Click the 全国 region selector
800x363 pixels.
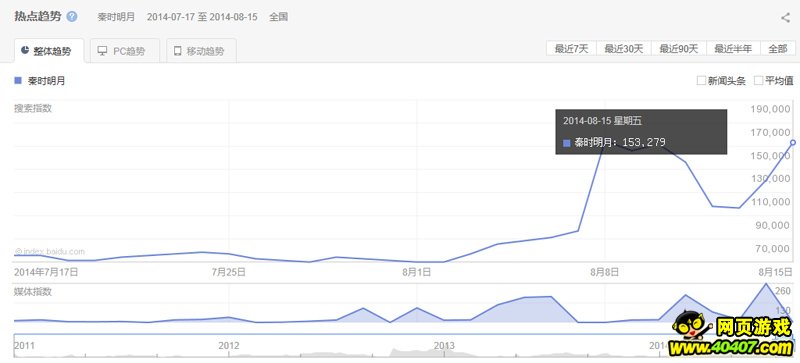(279, 17)
